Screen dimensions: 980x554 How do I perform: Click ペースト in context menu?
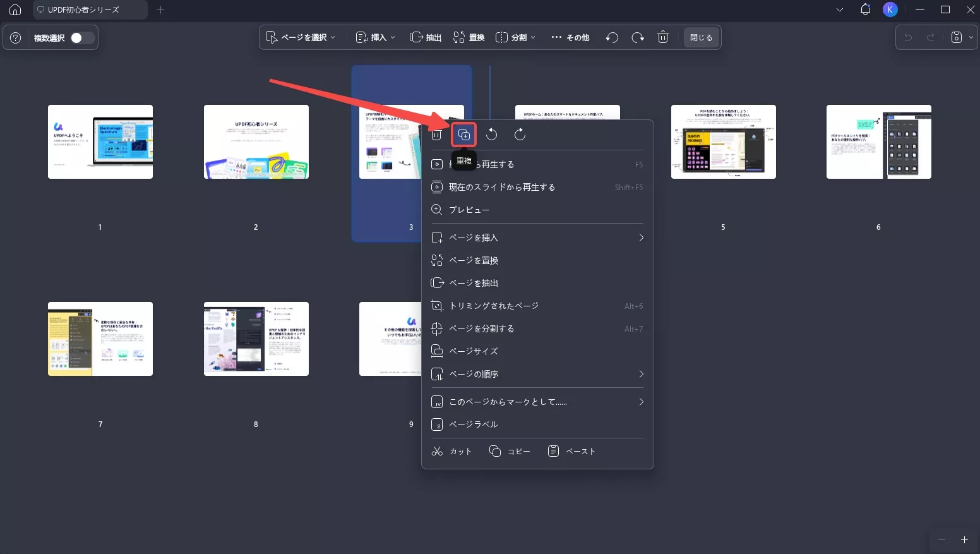tap(571, 451)
